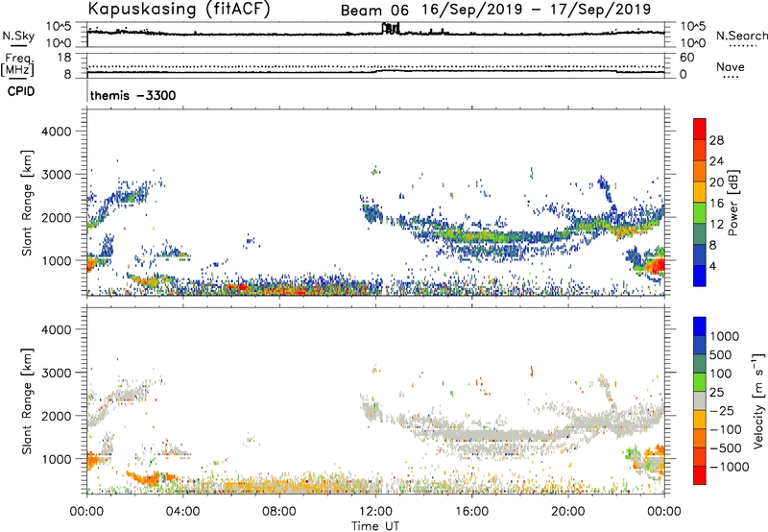The image size is (768, 532).
Task: Select the 08:00 time tick label
Action: pos(278,512)
